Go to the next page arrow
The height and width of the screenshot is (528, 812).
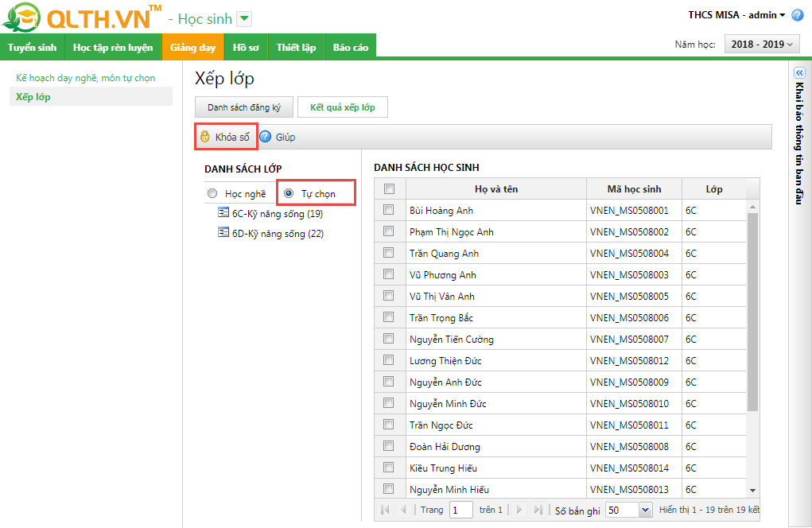coord(519,510)
